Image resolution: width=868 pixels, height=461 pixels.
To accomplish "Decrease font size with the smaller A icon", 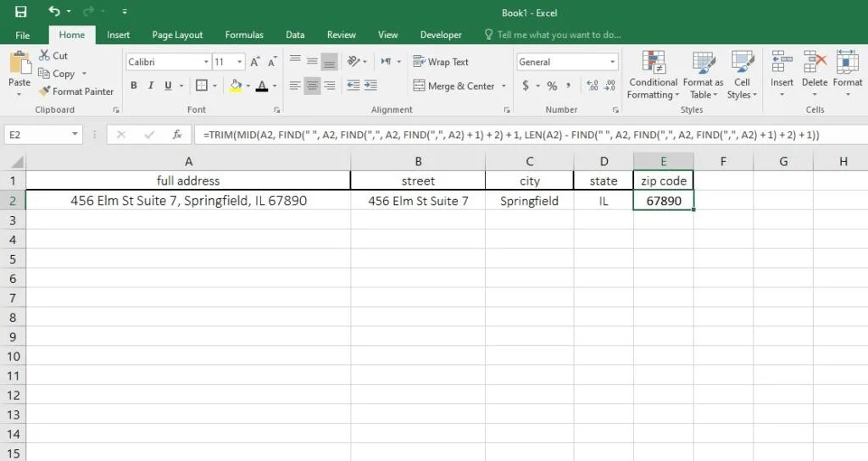I will [x=272, y=62].
